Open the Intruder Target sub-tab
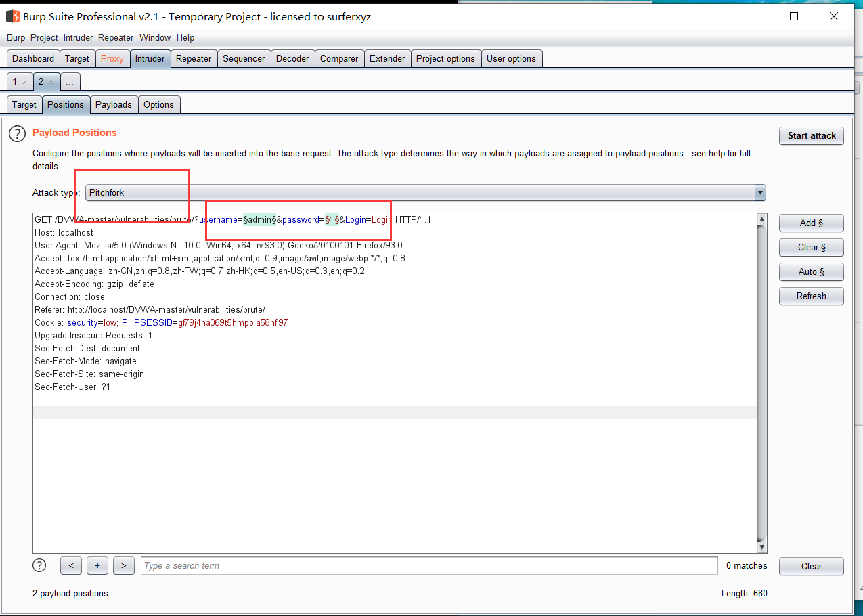This screenshot has width=863, height=616. [x=24, y=104]
